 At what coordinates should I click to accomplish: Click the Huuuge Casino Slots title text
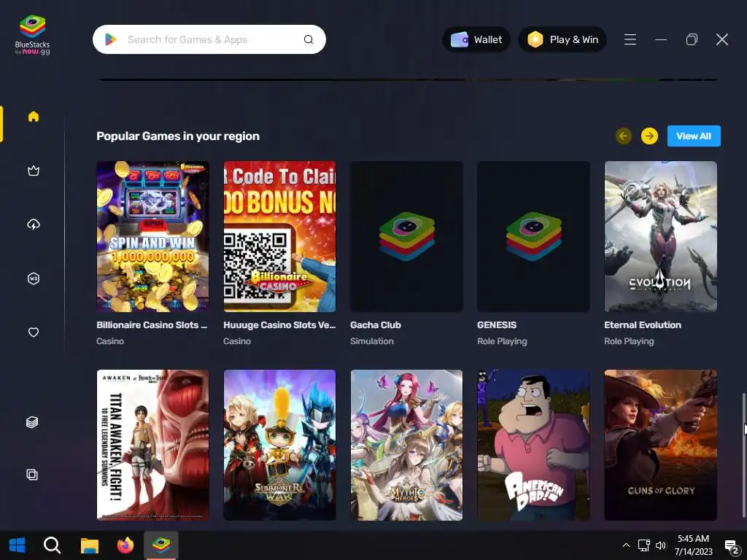[279, 325]
